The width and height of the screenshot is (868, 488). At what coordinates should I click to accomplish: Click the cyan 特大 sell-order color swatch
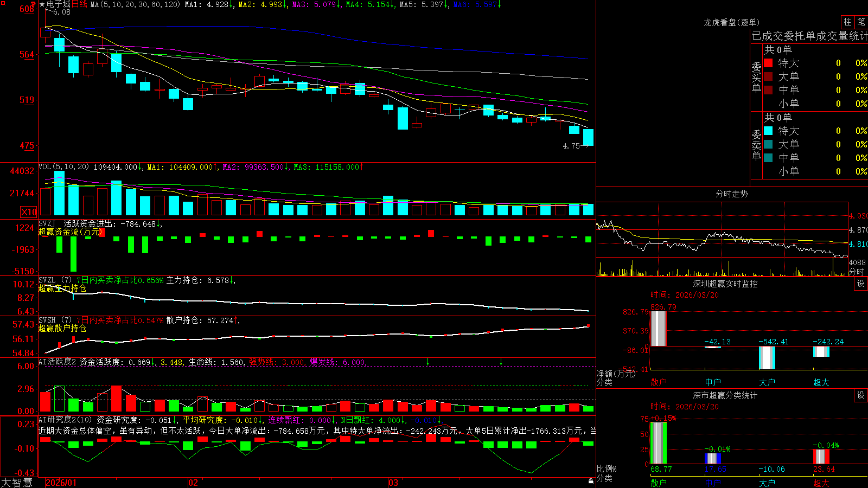click(x=768, y=131)
